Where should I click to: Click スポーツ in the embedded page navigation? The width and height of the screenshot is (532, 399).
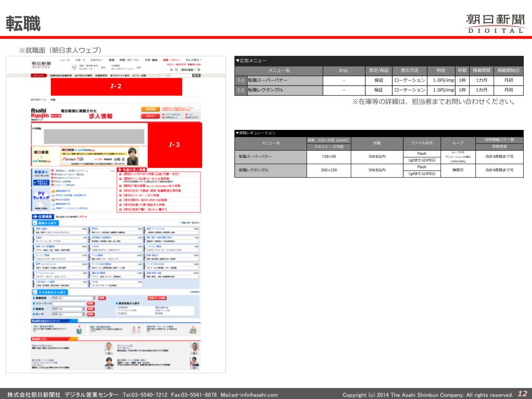80,60
